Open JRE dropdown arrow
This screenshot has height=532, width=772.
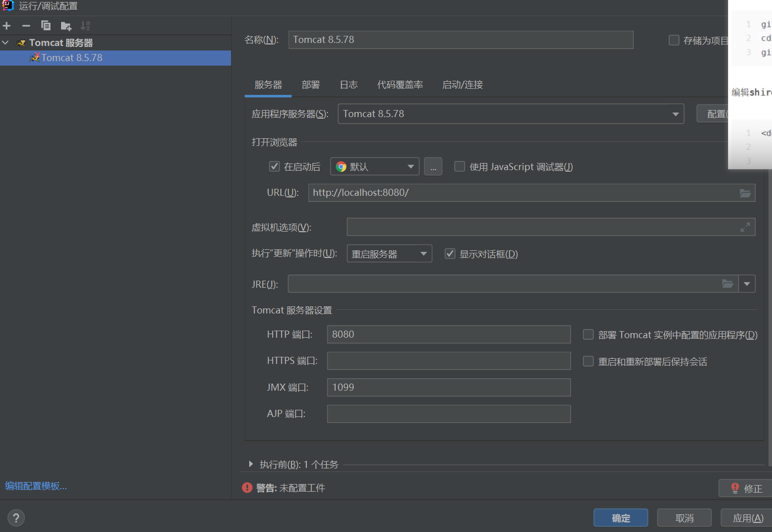(747, 284)
